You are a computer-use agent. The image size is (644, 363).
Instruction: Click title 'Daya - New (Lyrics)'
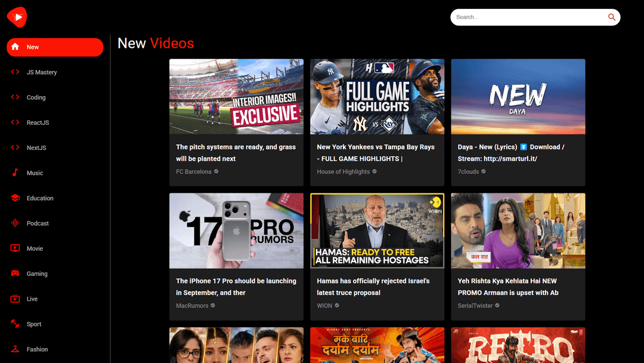click(x=511, y=152)
